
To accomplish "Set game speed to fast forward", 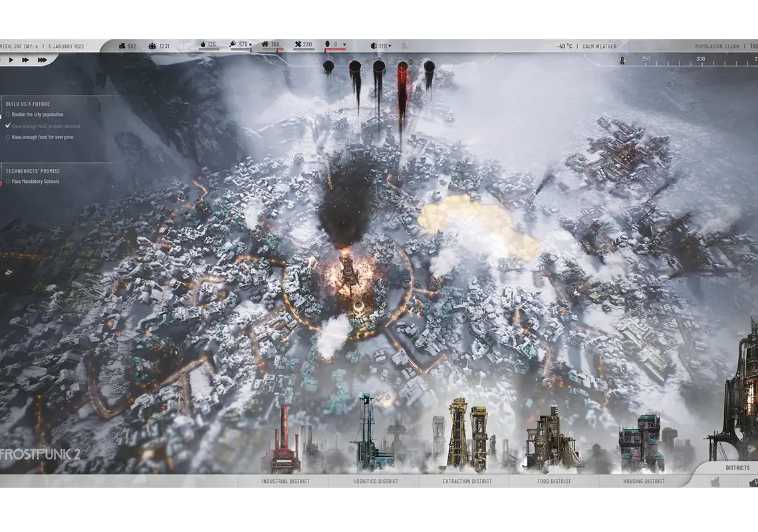I will pyautogui.click(x=25, y=60).
